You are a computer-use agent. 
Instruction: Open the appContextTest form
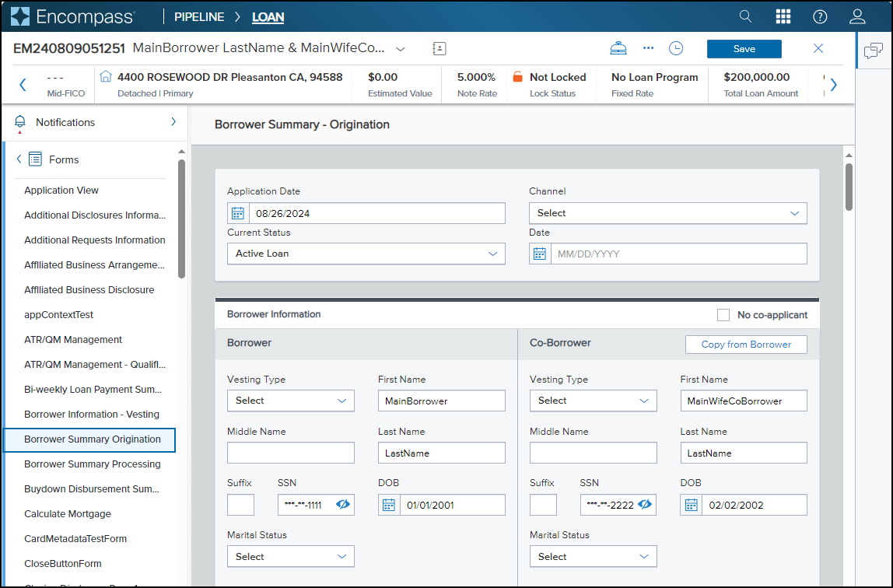coord(58,315)
